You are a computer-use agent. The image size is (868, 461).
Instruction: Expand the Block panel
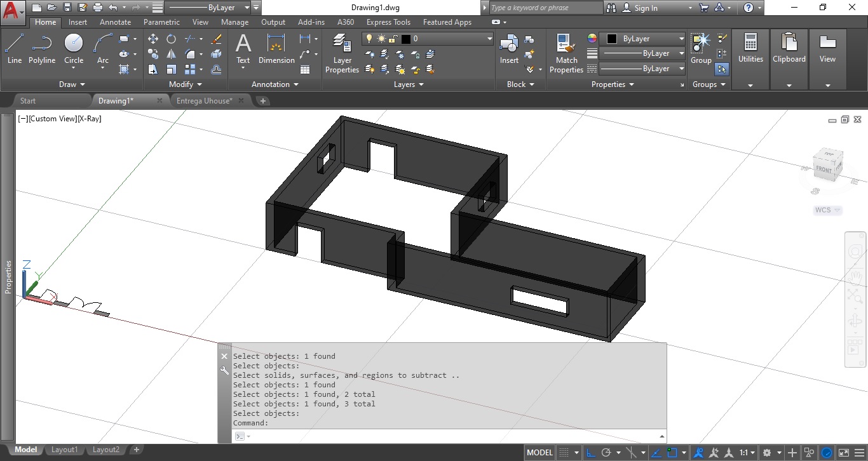pos(520,84)
